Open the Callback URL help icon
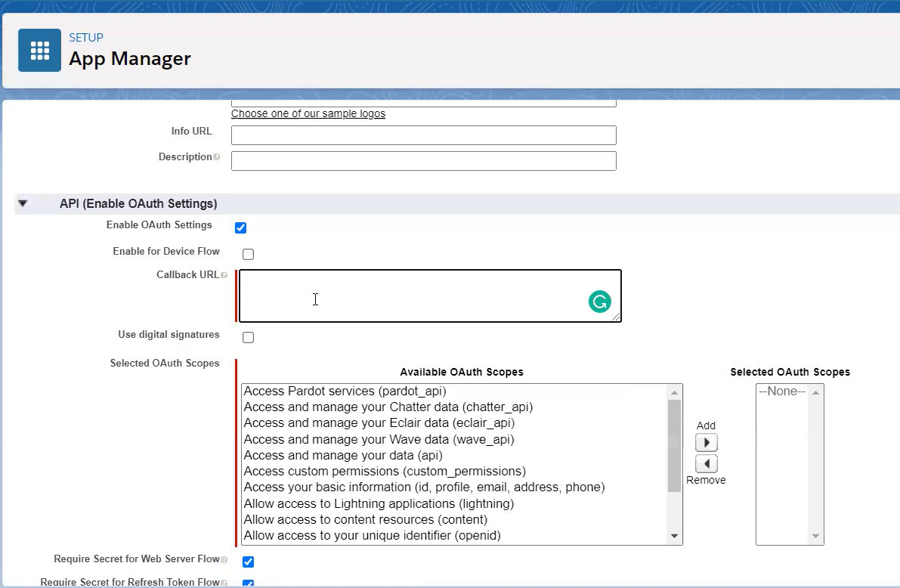900x588 pixels. (x=224, y=275)
